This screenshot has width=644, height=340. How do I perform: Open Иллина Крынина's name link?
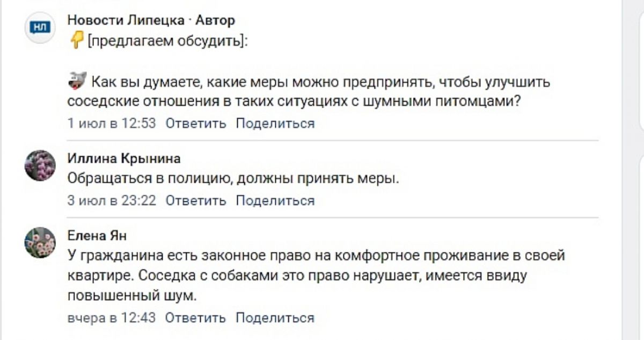tap(124, 158)
